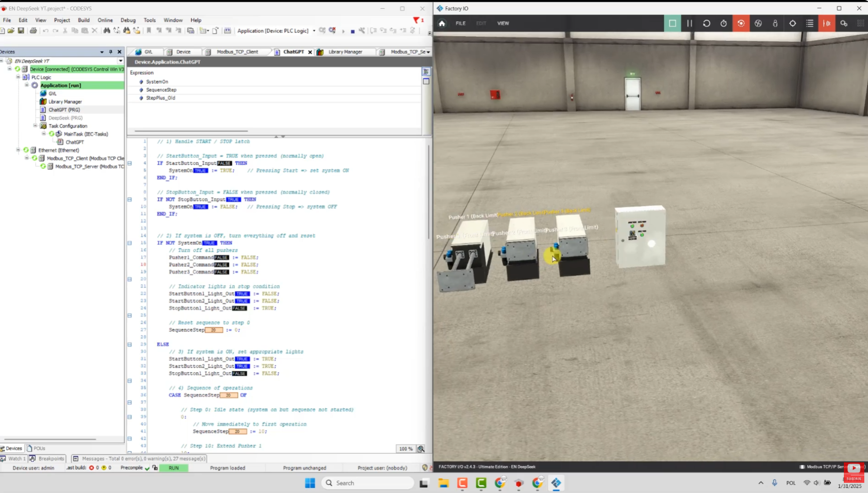Toggle the green Factory IO run/stop button

672,23
